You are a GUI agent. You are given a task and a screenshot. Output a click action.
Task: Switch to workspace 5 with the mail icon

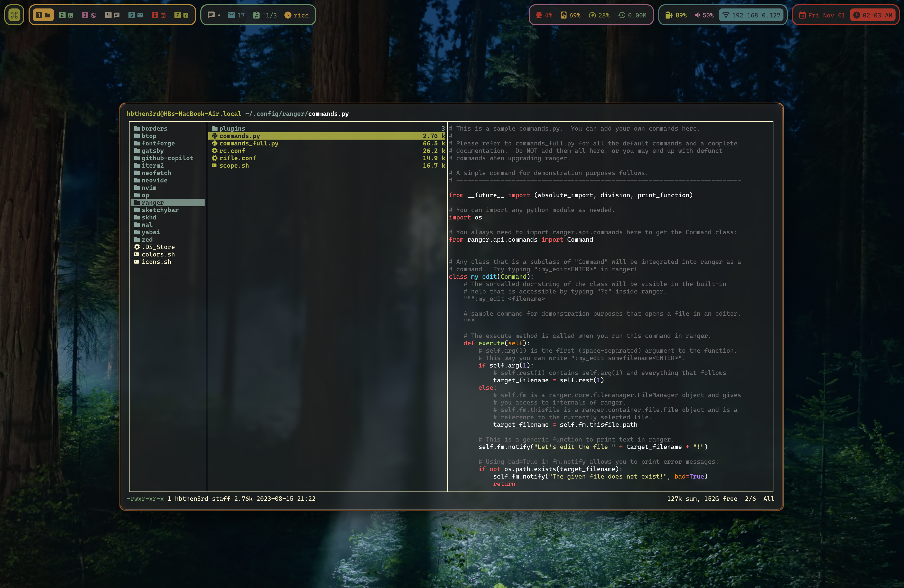tap(136, 15)
